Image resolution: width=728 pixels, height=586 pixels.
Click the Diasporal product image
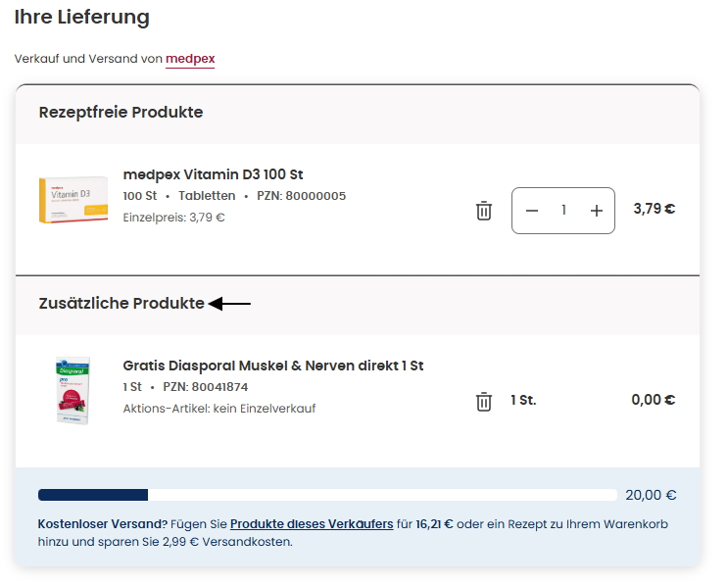click(73, 391)
